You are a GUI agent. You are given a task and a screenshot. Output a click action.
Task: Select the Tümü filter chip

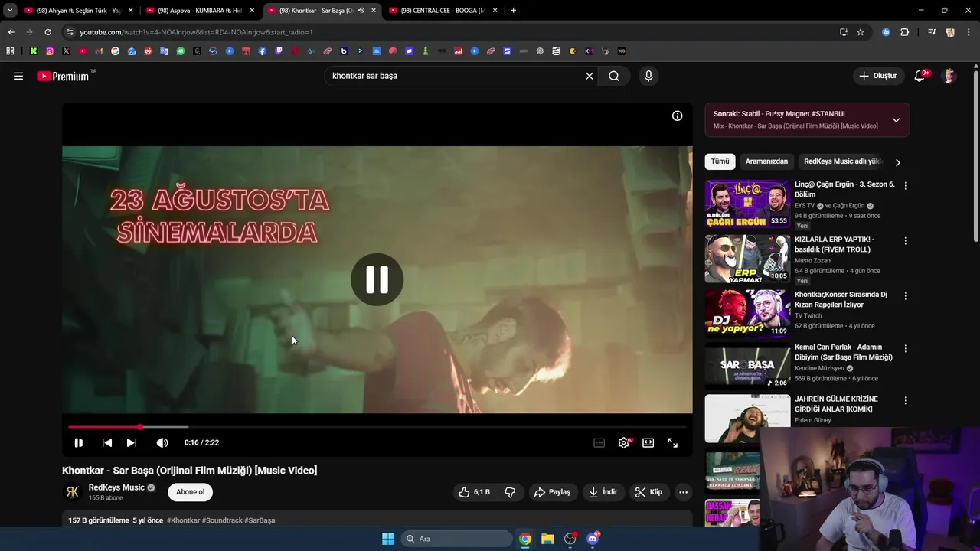720,161
